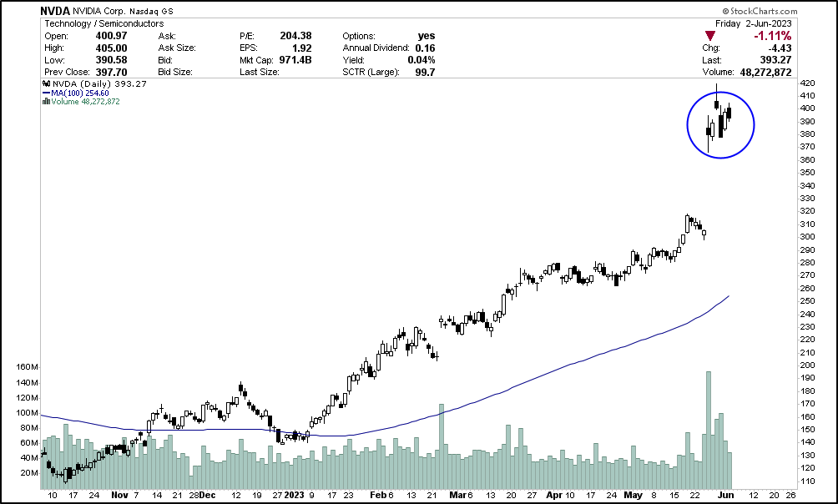Click the 'Mar' month label on time axis
838x504 pixels.
[x=460, y=495]
